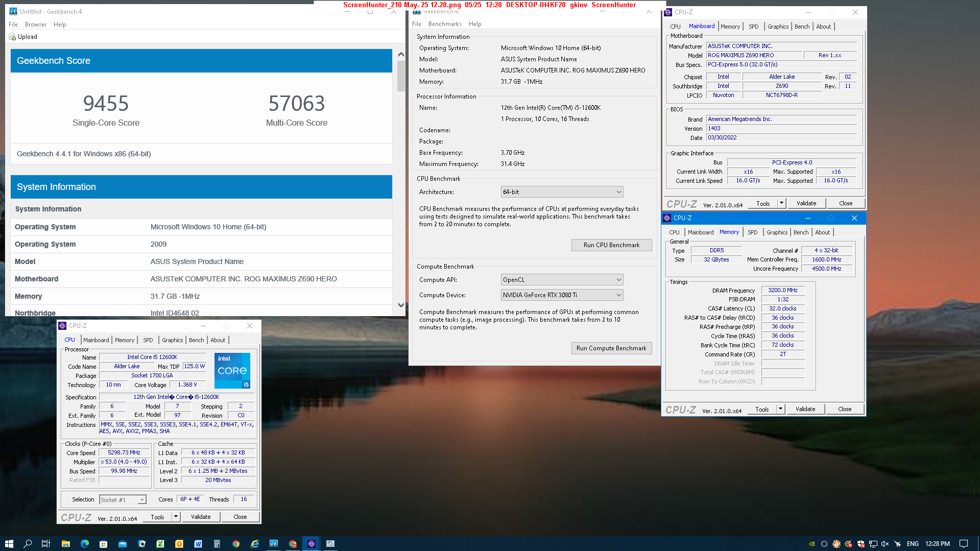980x551 pixels.
Task: Open the Benchmarks menu in Geekbench 4
Action: [x=445, y=24]
